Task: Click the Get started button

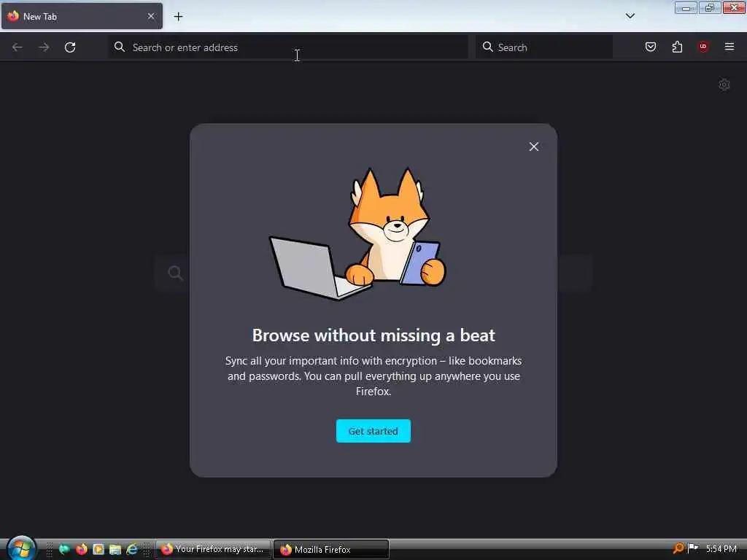Action: point(373,431)
